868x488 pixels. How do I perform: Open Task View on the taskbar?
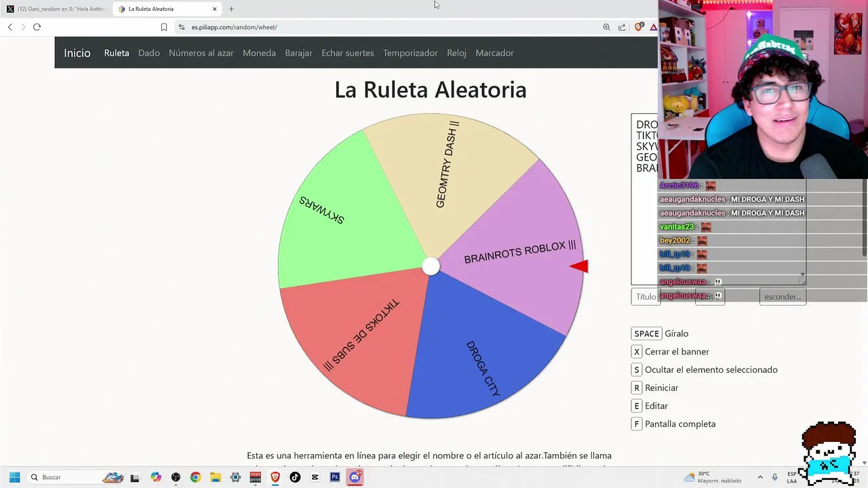tap(134, 477)
